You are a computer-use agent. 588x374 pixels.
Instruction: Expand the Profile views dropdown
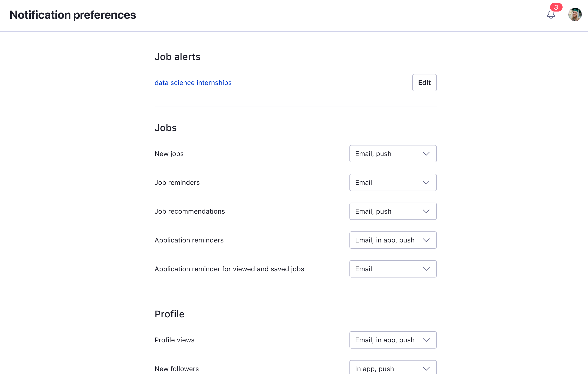[x=393, y=340]
